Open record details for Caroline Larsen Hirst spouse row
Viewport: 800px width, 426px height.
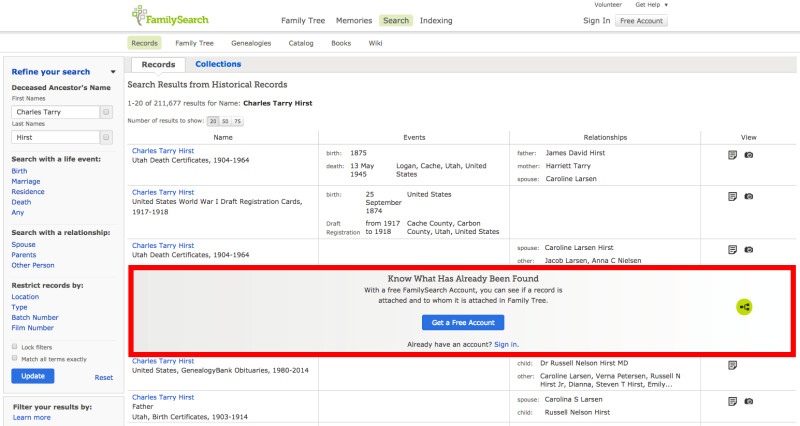pos(732,249)
